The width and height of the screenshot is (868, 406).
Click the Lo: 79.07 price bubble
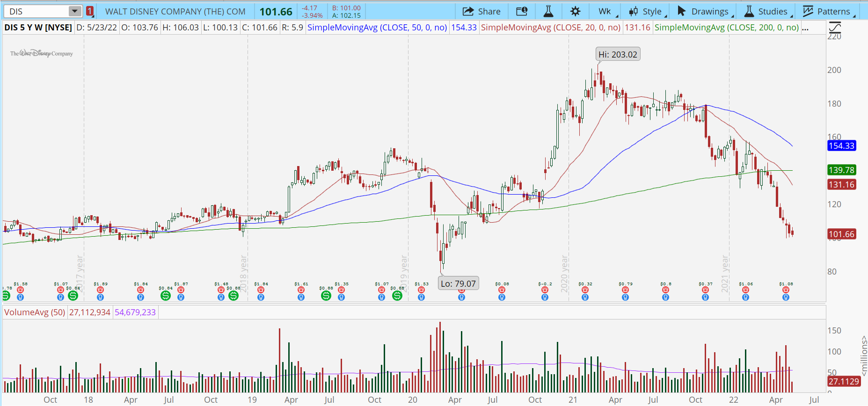pos(458,283)
